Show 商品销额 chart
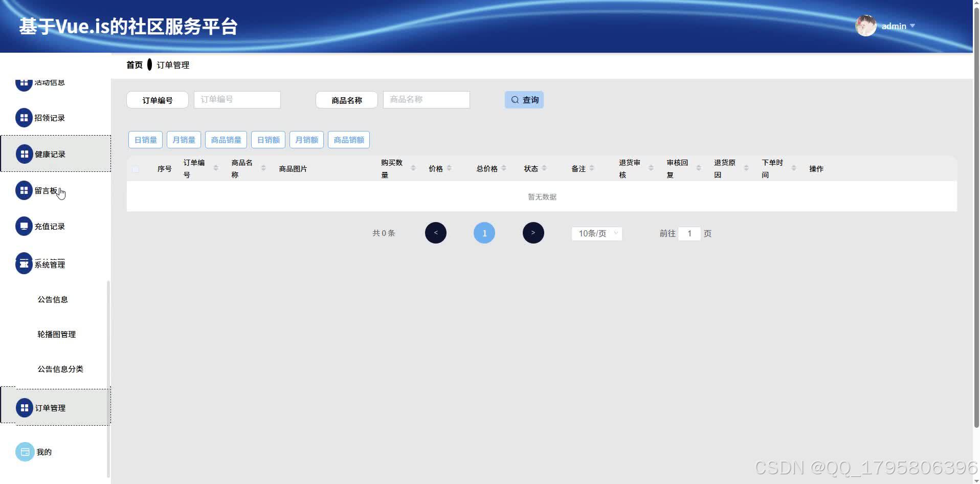The height and width of the screenshot is (484, 980). click(349, 140)
